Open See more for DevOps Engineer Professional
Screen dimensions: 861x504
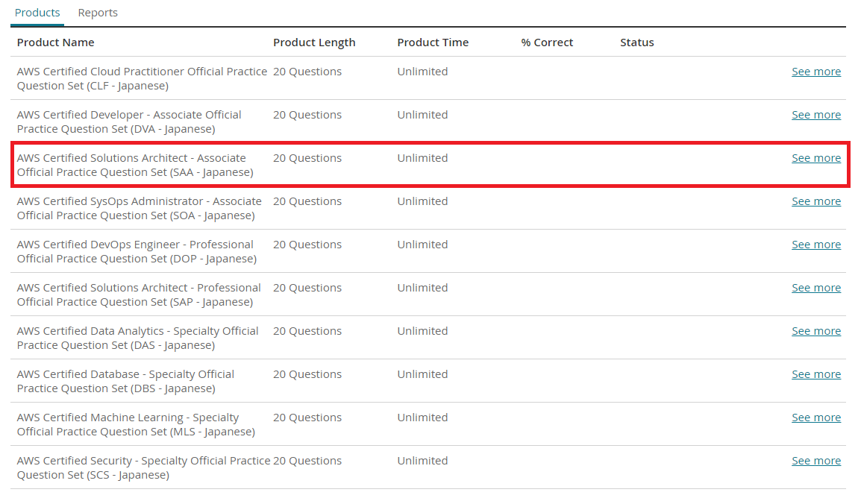coord(815,245)
